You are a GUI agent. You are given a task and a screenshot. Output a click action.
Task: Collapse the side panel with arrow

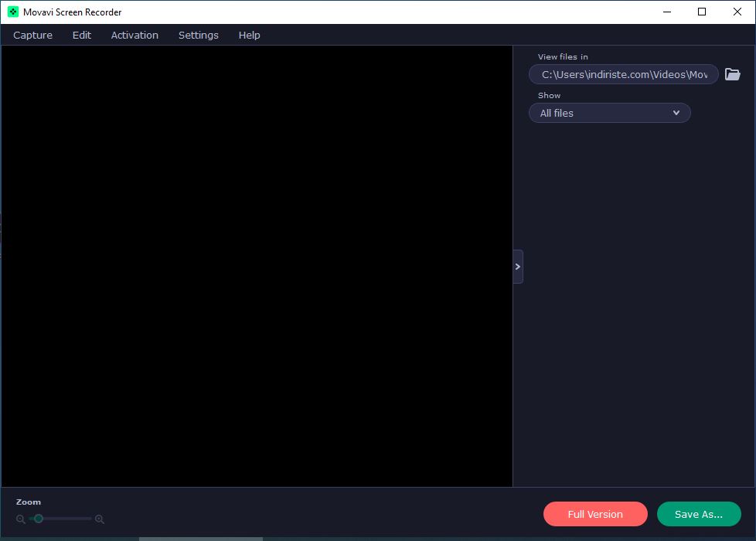[518, 267]
